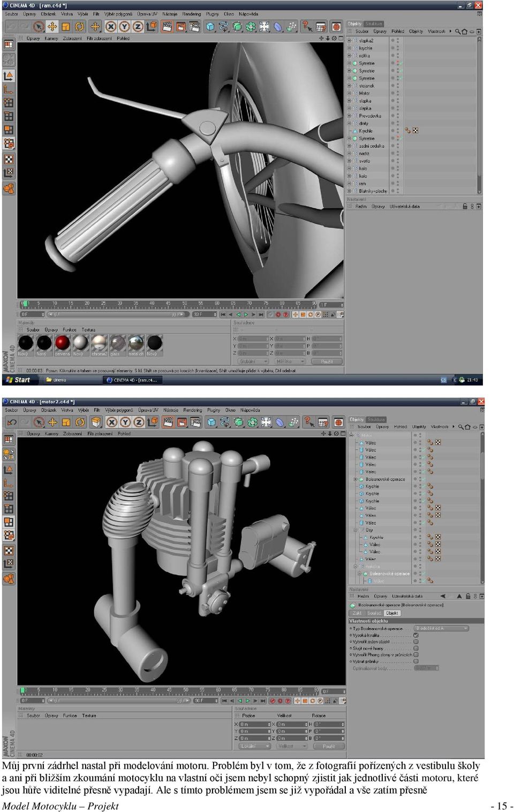This screenshot has height=812, width=514.
Task: Click home icon in motor2.c4d object manager
Action: coord(467,427)
